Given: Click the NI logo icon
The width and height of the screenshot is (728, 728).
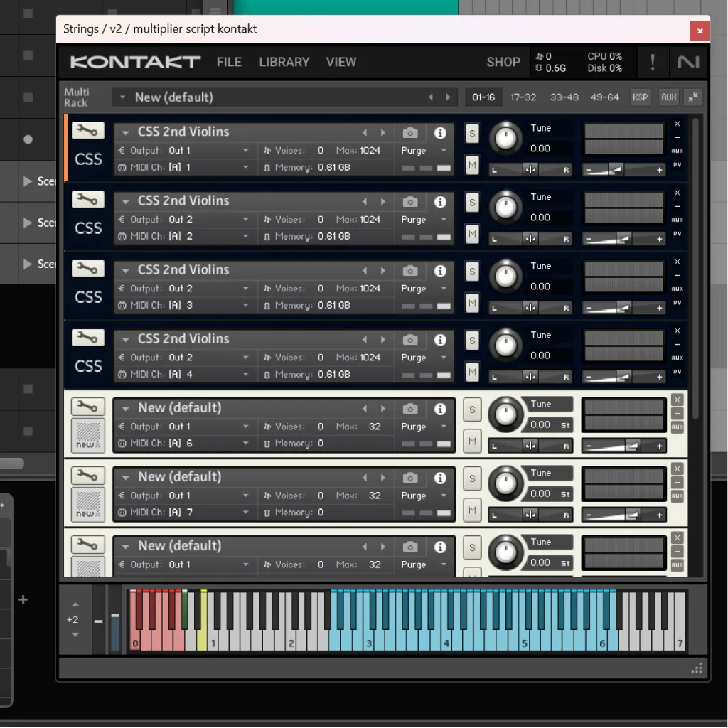Looking at the screenshot, I should [688, 62].
